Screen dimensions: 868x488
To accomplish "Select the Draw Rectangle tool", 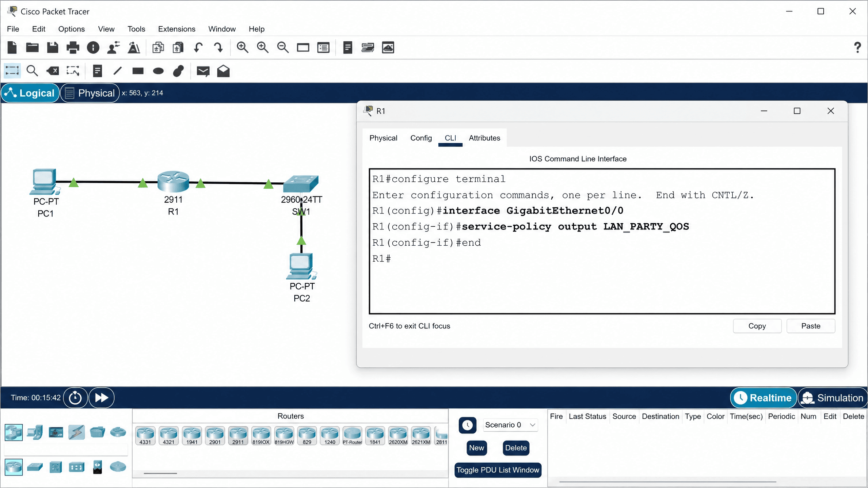I will coord(138,71).
